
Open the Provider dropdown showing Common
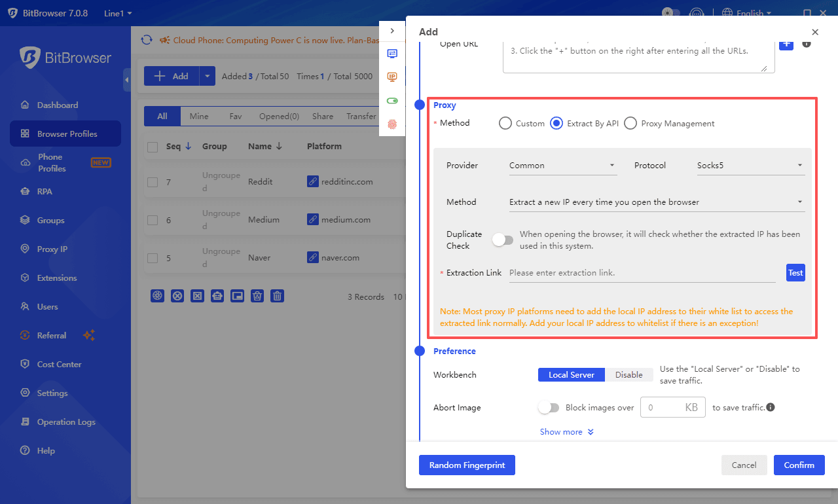click(562, 166)
